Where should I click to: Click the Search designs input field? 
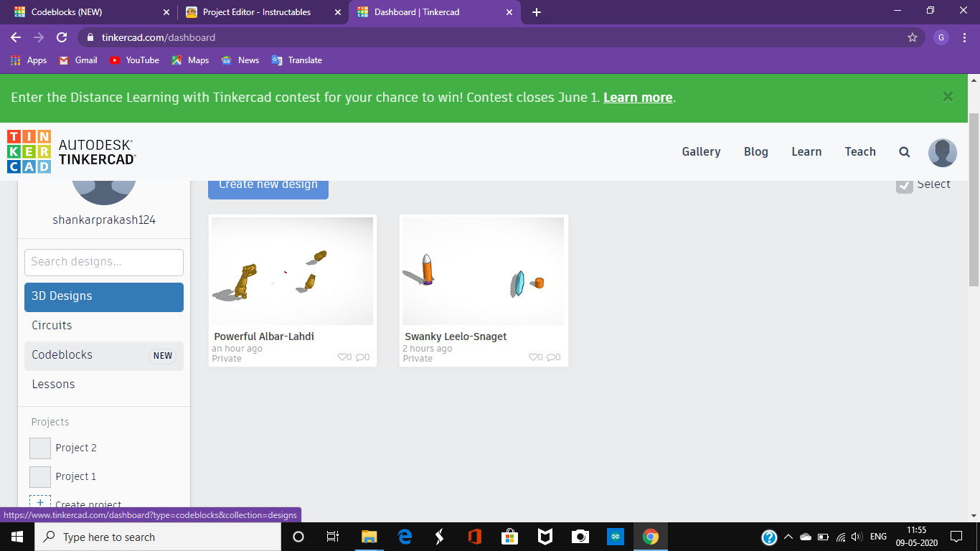pos(103,262)
